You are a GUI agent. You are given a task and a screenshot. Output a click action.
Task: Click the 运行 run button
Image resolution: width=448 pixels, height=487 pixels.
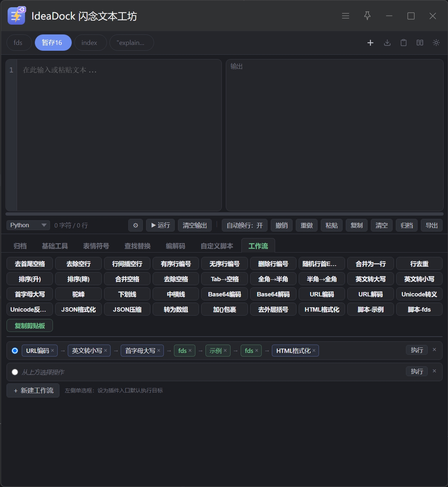pos(161,225)
